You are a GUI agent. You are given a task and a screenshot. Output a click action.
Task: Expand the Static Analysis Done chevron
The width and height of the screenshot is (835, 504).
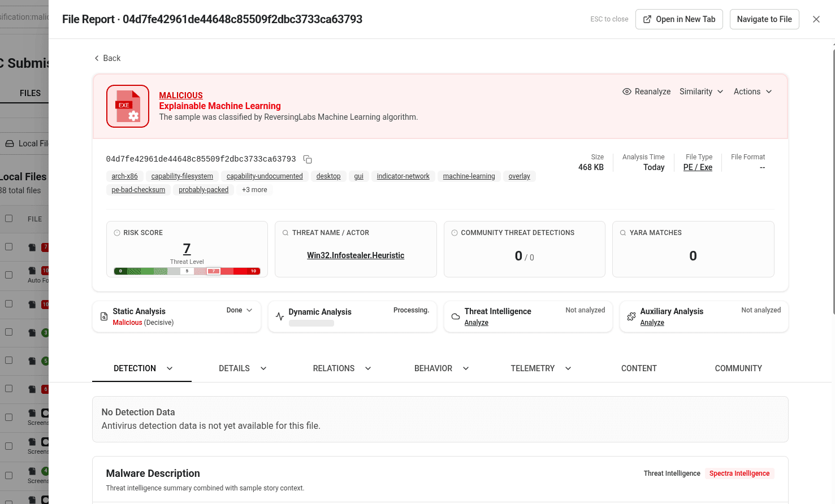[249, 310]
